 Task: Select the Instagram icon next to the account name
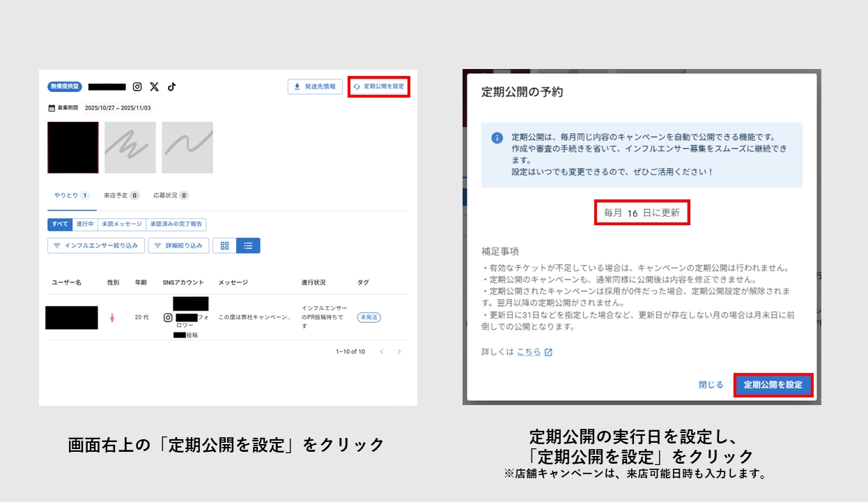coord(137,86)
